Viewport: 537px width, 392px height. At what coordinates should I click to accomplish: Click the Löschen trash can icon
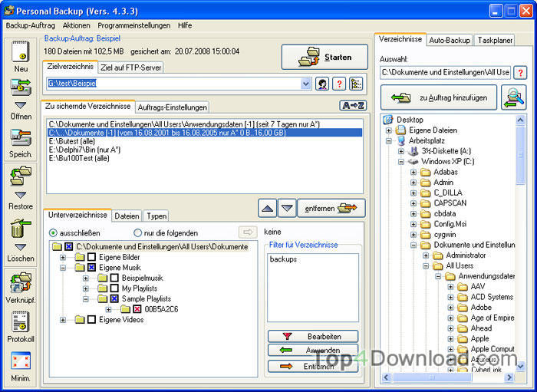[21, 229]
